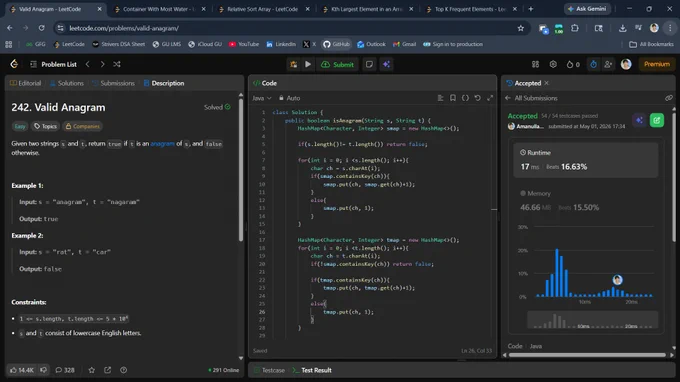Screen dimensions: 680x382
Task: Open All Bookmarks folder
Action: [x=651, y=44]
